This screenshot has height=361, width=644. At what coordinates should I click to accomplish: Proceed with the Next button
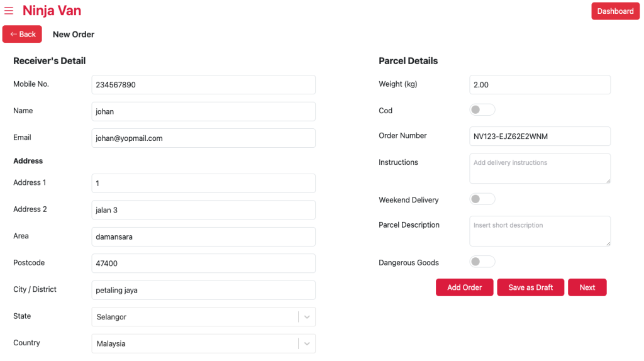coord(587,287)
